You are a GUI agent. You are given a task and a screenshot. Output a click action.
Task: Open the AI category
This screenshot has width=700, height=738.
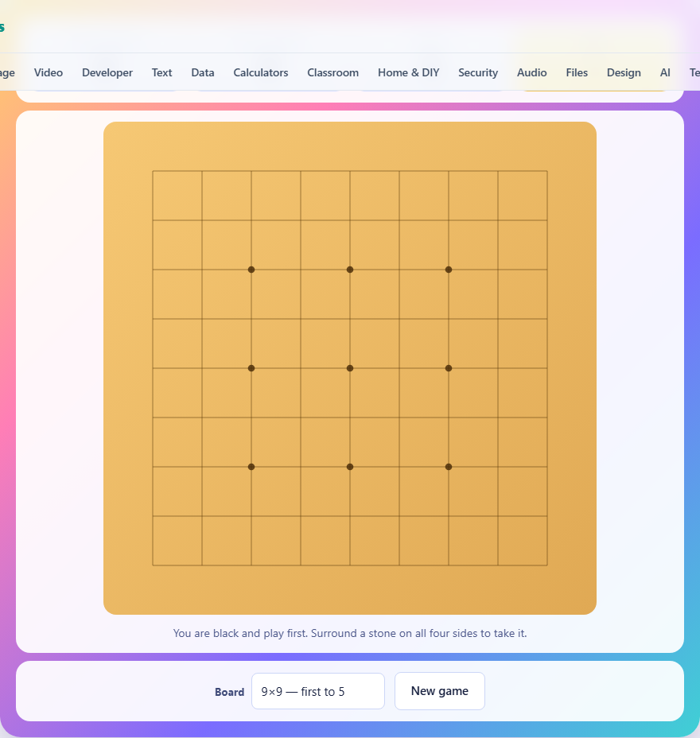click(665, 72)
